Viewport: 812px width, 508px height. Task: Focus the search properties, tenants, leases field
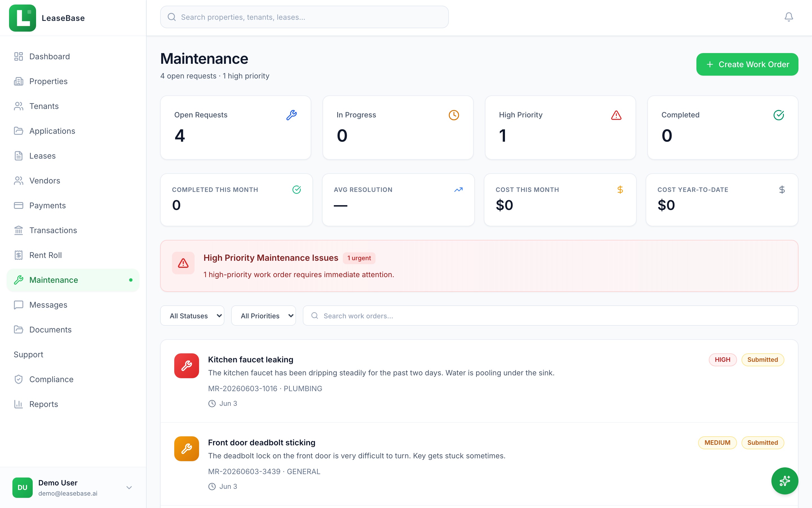tap(304, 17)
